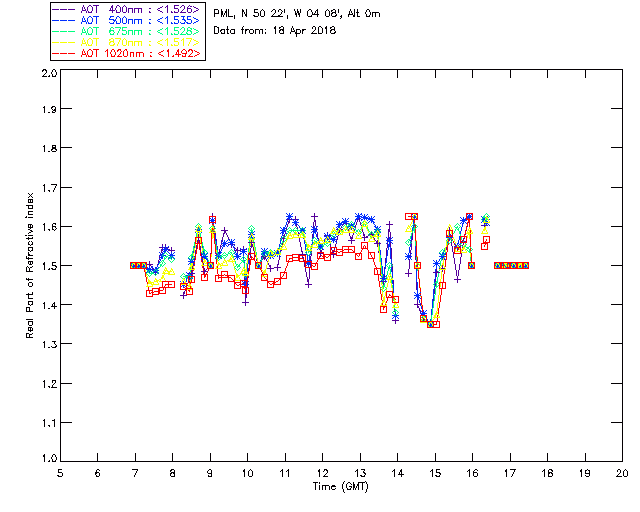640x512 pixels.
Task: Click the 5 hour x-axis tick label
Action: pos(60,473)
